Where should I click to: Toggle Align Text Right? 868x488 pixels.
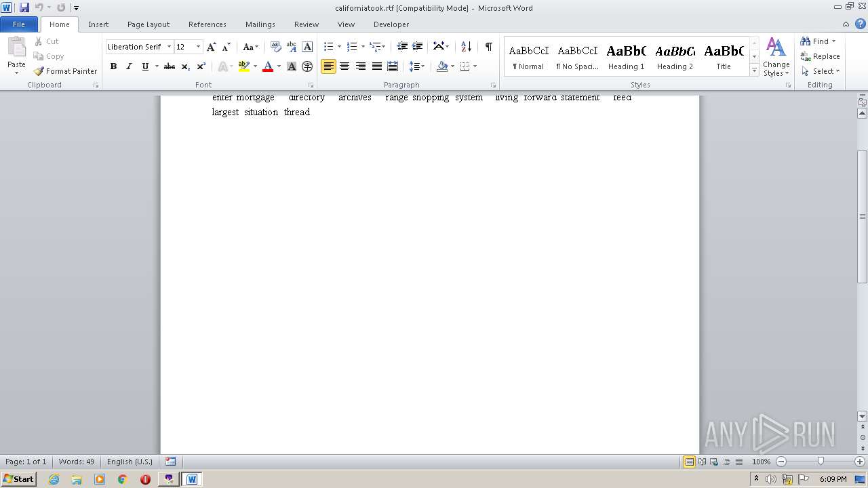361,66
